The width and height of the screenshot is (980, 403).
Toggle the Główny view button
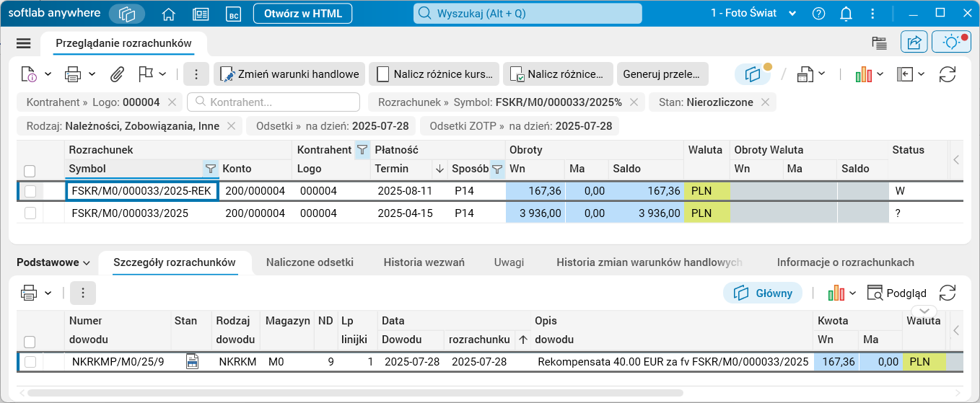coord(763,293)
